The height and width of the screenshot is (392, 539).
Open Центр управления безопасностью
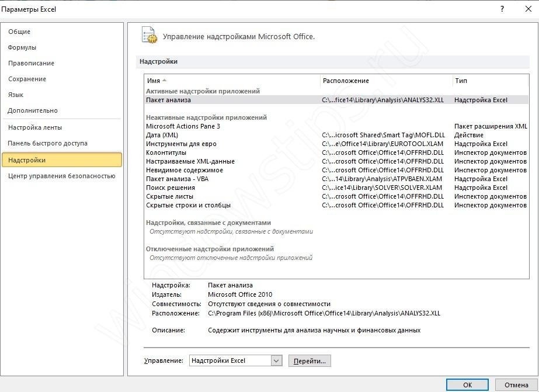pyautogui.click(x=61, y=176)
